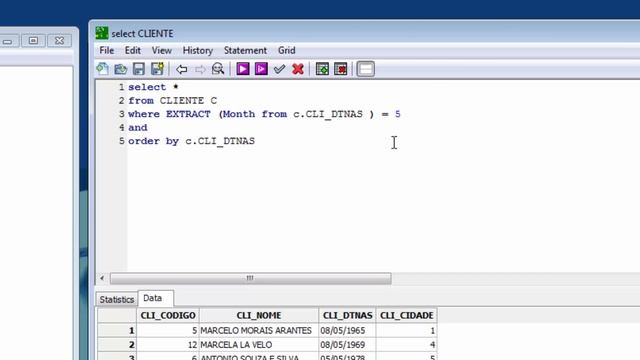Save the SQL statement with the floppy icon
640x360 pixels.
(139, 69)
